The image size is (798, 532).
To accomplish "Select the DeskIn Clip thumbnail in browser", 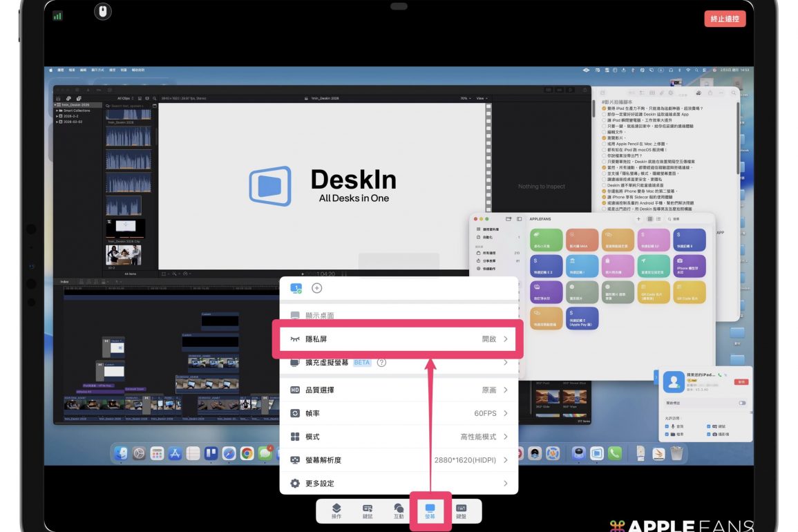I will (x=125, y=227).
